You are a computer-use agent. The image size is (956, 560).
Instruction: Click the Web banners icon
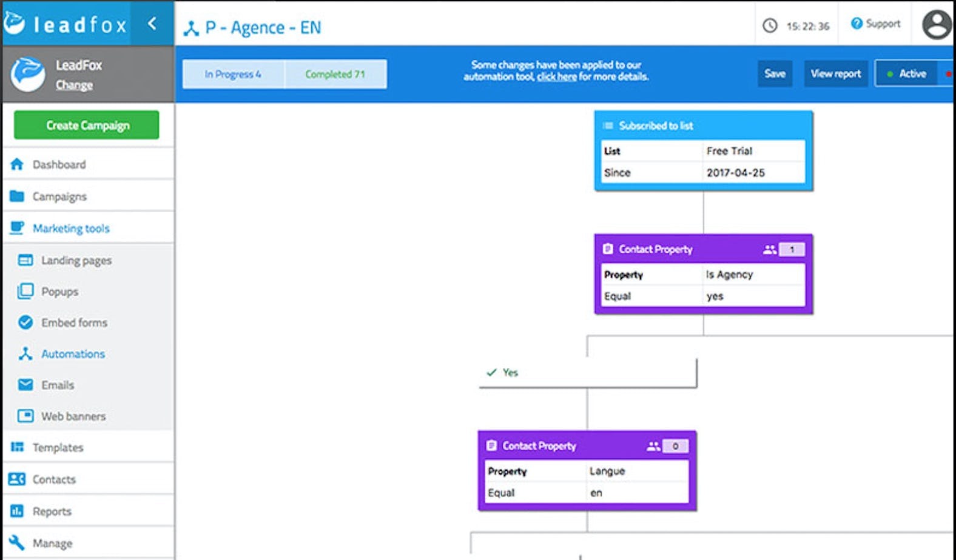[25, 416]
